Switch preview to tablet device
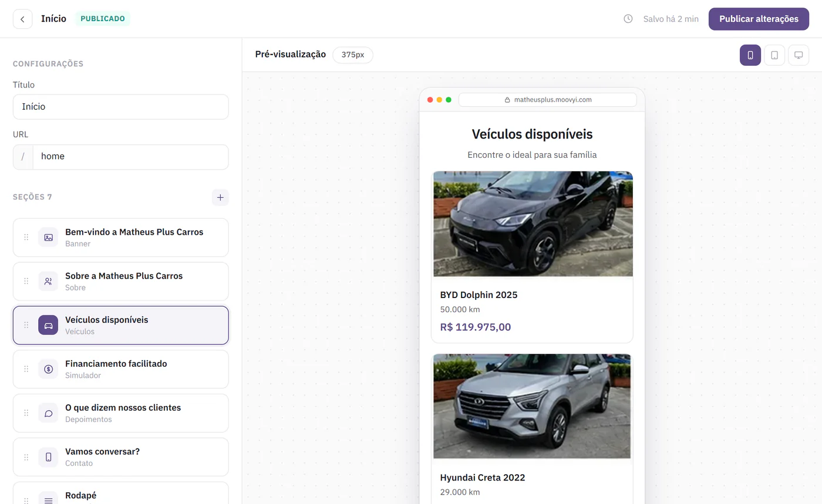Viewport: 822px width, 504px height. click(x=774, y=55)
